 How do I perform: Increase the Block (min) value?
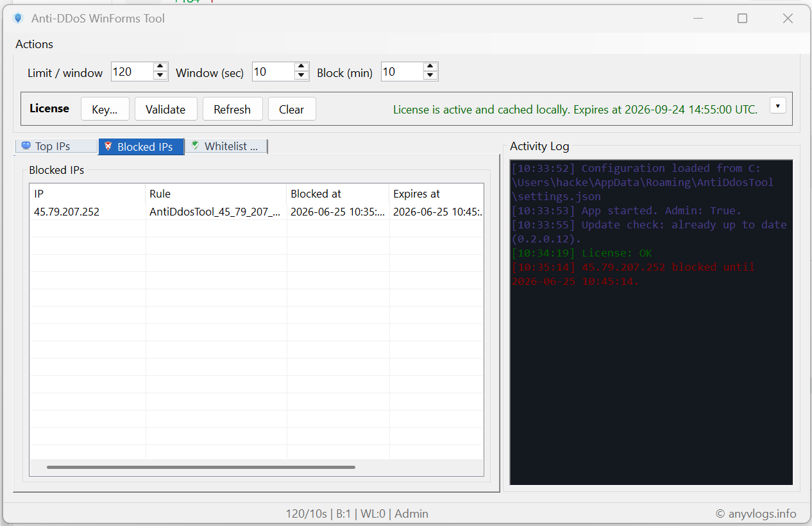pos(430,67)
